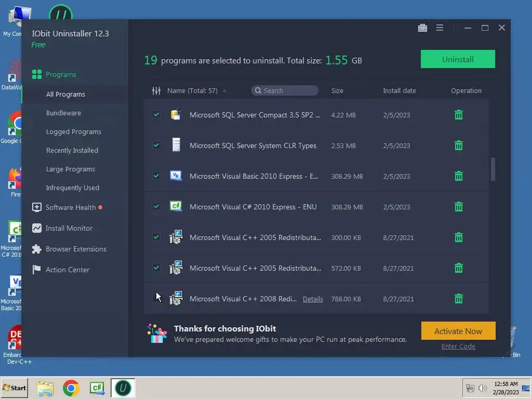Click the volume speaker tray icon

pos(482,388)
